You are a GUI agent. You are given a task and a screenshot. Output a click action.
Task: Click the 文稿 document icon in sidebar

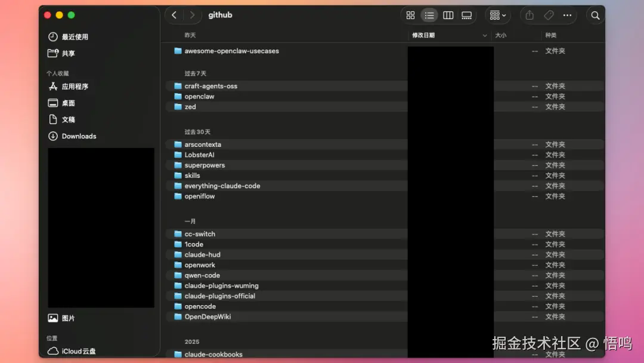(x=53, y=119)
